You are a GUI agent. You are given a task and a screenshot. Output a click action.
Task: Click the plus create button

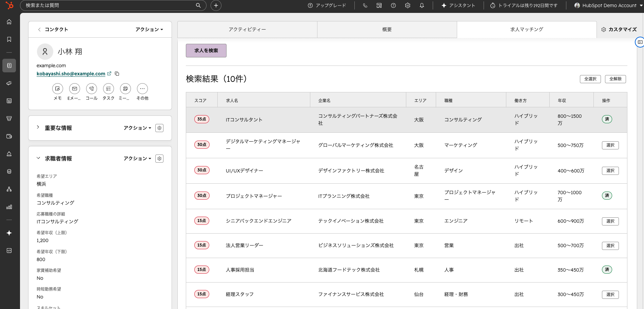[x=216, y=5]
